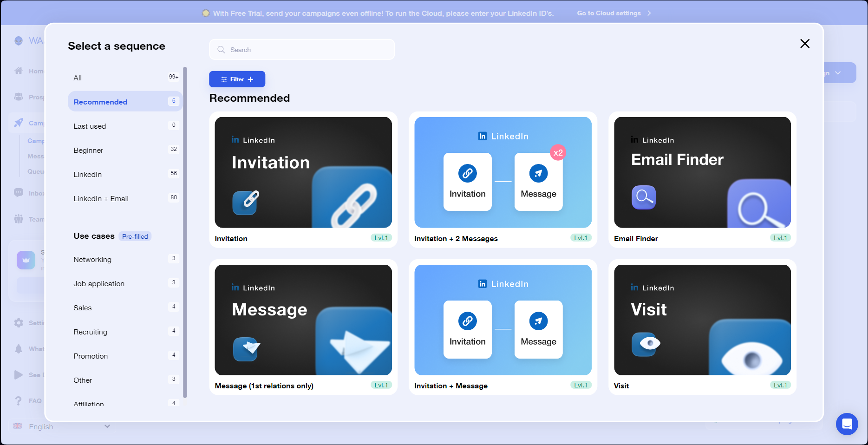Open the Sales use case
This screenshot has width=868, height=445.
125,308
